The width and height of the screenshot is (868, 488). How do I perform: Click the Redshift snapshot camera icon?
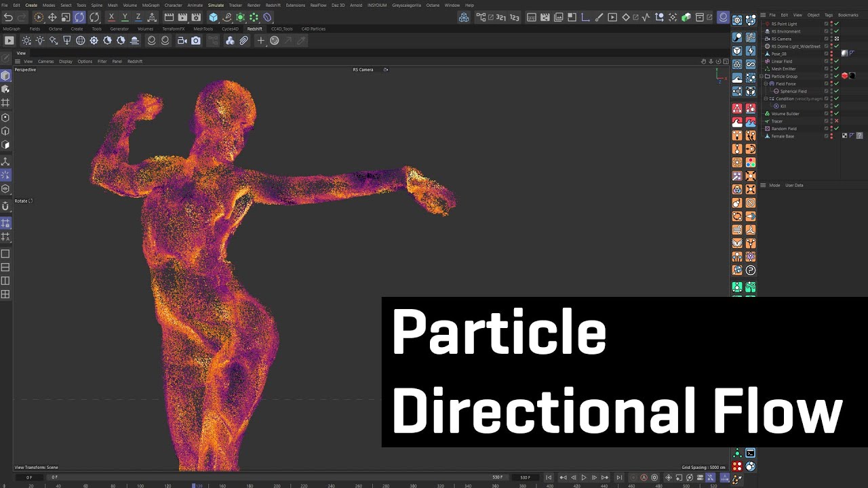[196, 41]
